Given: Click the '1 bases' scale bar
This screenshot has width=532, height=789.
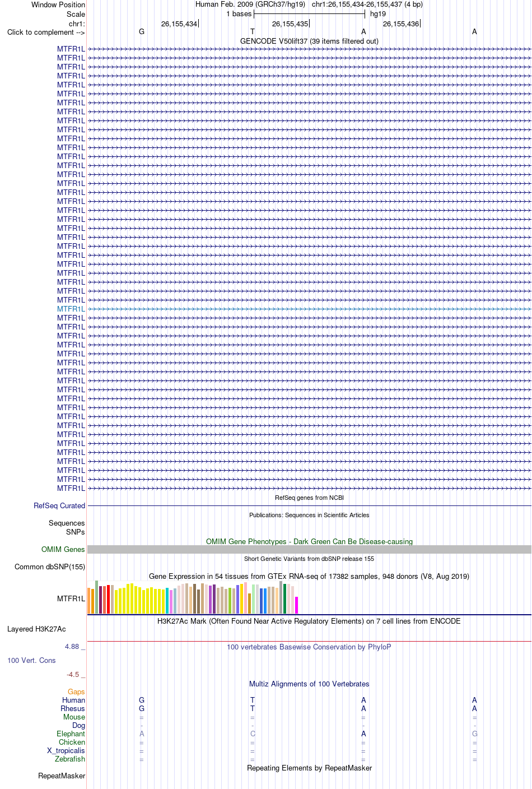Looking at the screenshot, I should [x=309, y=14].
